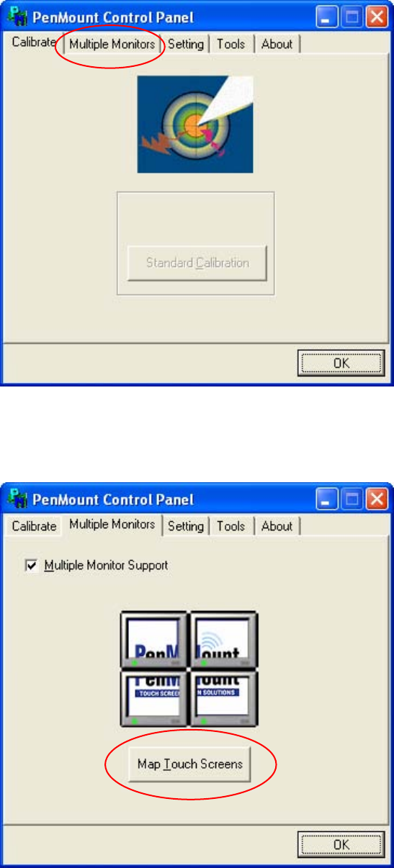Select the bottom-left Touch Screen monitor icon
Image resolution: width=394 pixels, height=868 pixels.
[155, 697]
